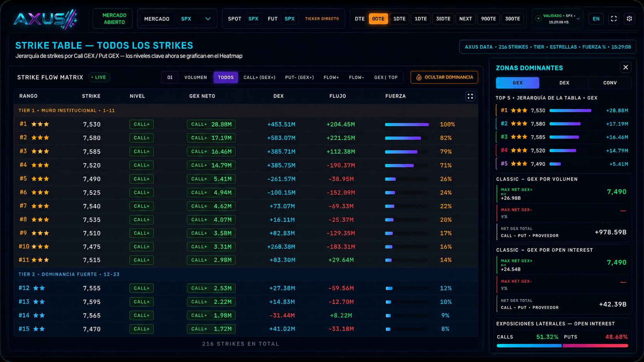Sort by the GEX NETO column header
Image resolution: width=644 pixels, height=362 pixels.
(x=202, y=96)
